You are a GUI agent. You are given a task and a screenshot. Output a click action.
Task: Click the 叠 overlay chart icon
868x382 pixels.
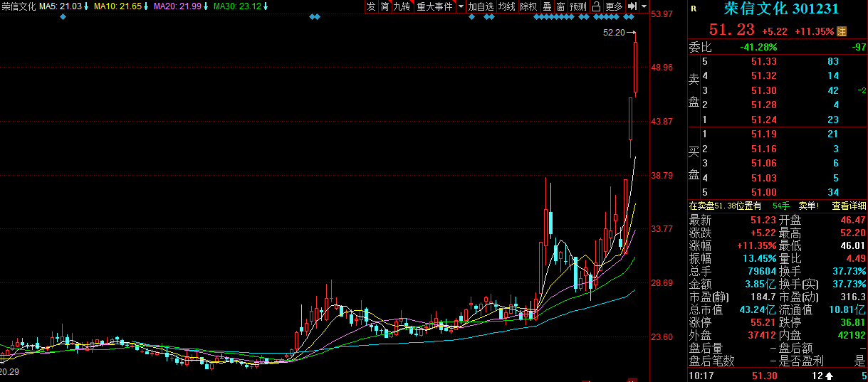547,6
